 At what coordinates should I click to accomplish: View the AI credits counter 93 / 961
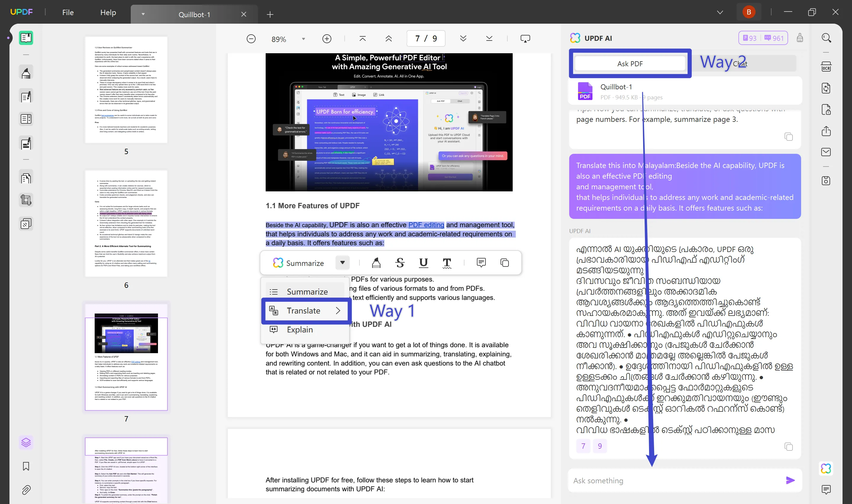763,38
